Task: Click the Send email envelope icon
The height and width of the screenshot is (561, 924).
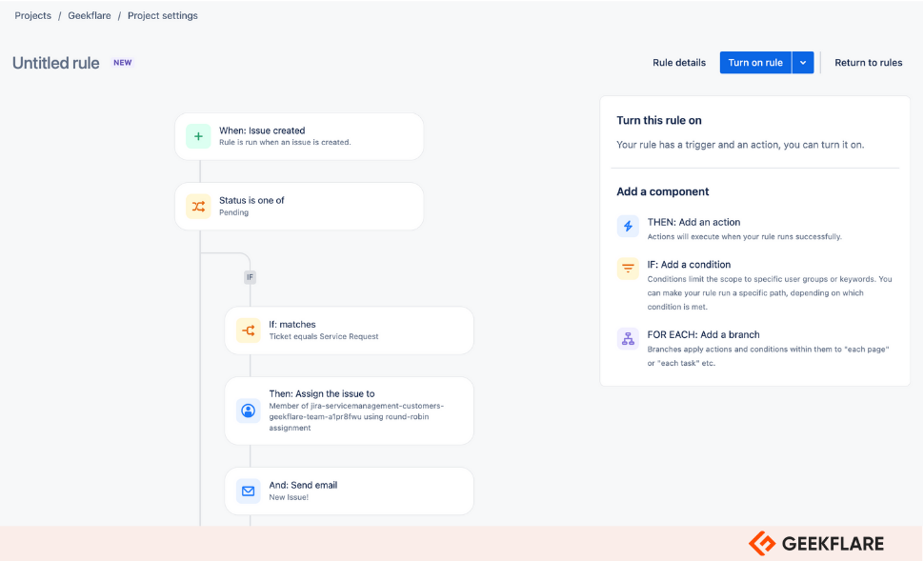Action: click(248, 491)
